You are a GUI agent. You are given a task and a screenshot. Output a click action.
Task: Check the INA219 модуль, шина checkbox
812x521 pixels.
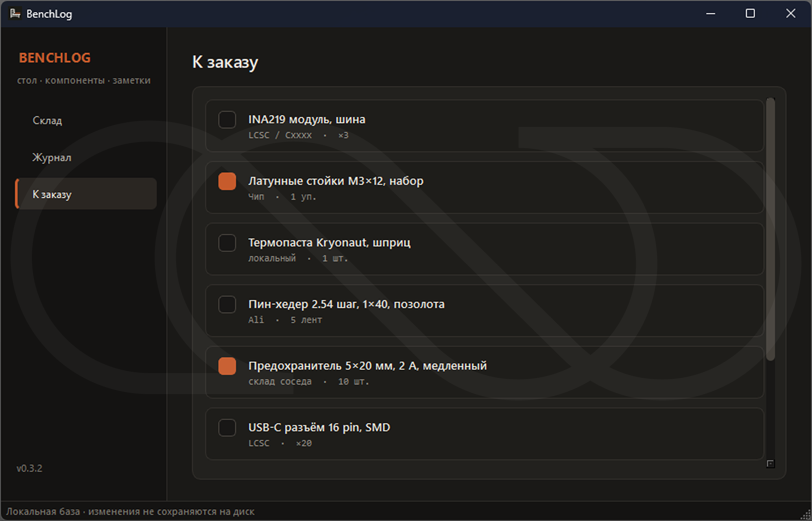[227, 120]
